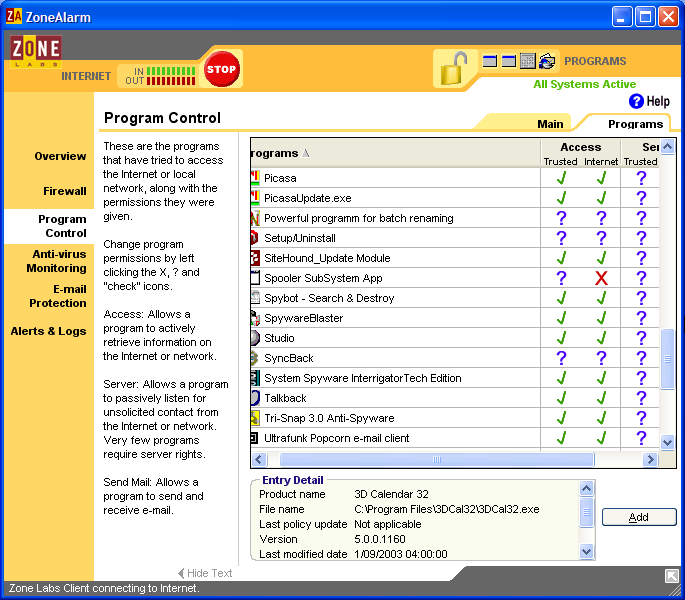Open Alerts & Logs section

[x=48, y=331]
